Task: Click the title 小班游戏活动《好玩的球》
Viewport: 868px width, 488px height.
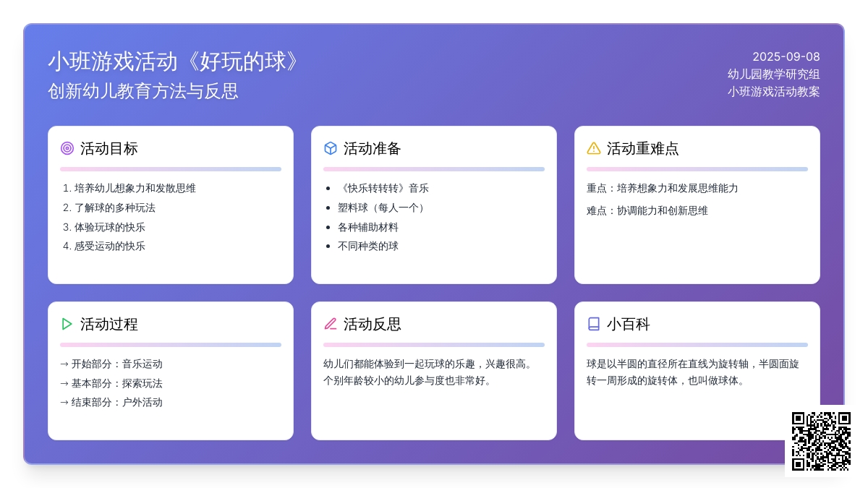Action: point(174,61)
